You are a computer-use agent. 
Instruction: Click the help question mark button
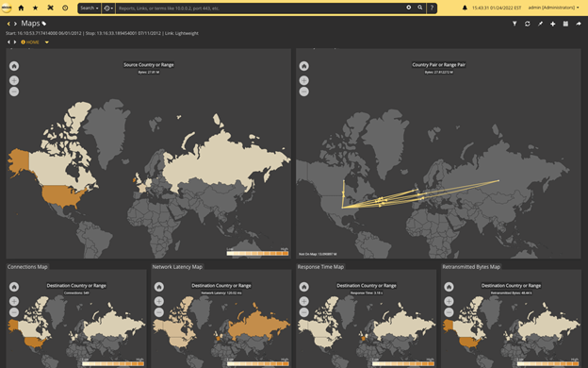click(x=432, y=8)
